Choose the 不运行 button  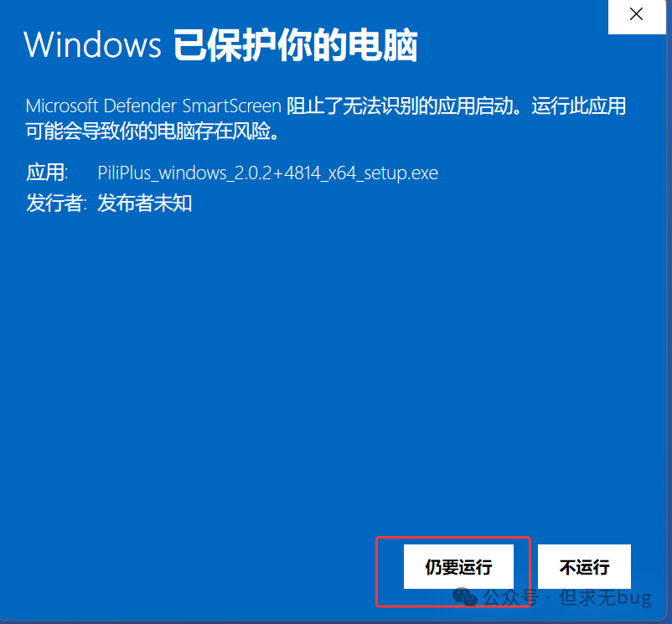[x=584, y=566]
